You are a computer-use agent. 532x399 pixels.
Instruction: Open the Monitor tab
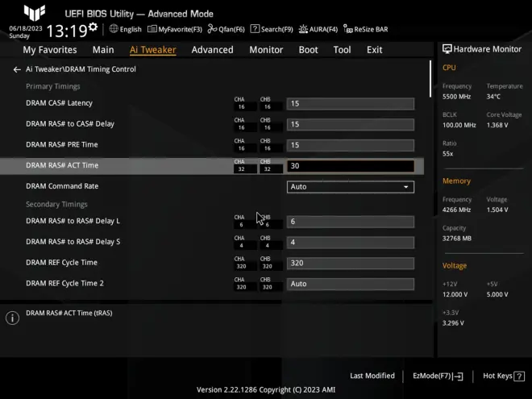coord(266,50)
